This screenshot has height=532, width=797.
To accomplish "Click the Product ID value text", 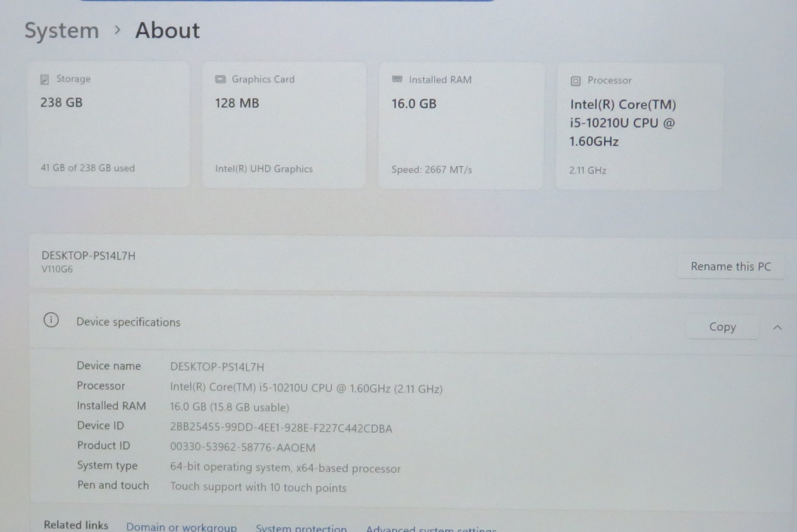I will coord(242,447).
